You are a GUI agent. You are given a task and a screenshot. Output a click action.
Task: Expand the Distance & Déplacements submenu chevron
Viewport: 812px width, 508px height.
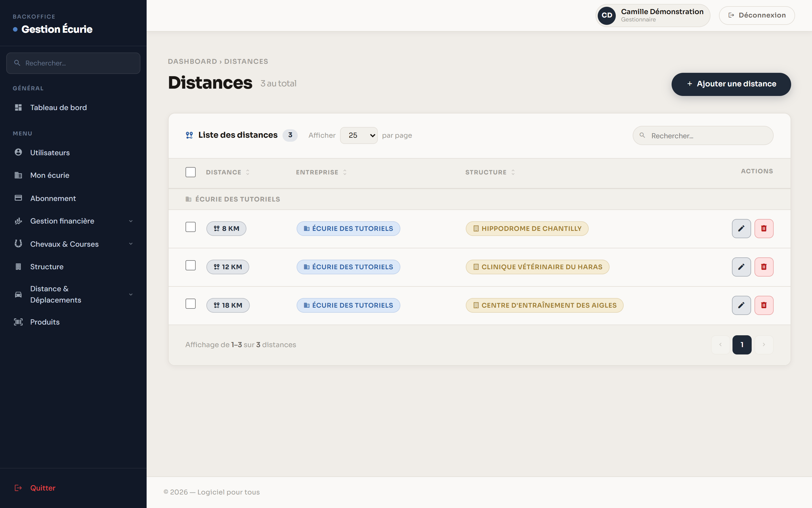coord(131,294)
